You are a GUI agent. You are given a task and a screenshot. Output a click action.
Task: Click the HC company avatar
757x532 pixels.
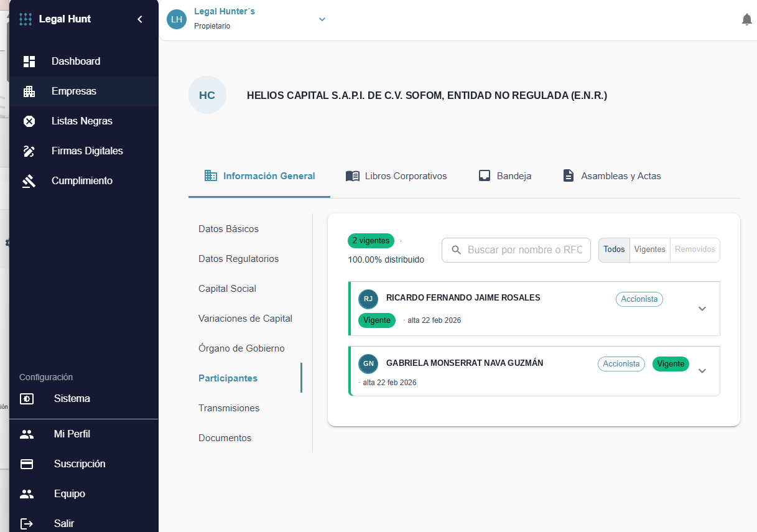click(x=207, y=95)
